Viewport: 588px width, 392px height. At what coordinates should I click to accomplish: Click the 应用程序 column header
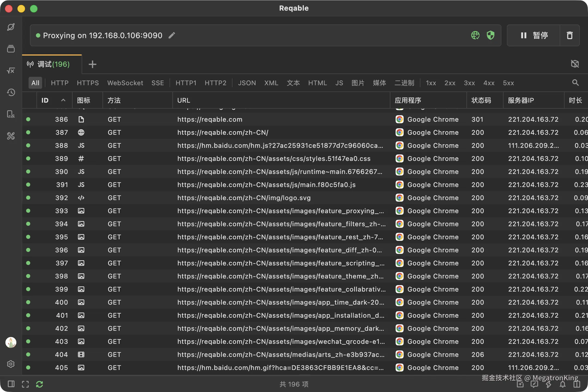(428, 100)
